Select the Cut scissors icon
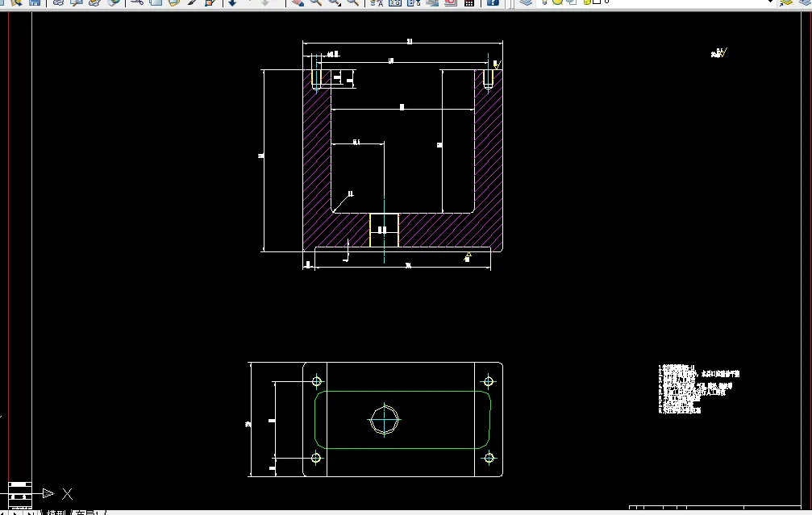 [137, 2]
